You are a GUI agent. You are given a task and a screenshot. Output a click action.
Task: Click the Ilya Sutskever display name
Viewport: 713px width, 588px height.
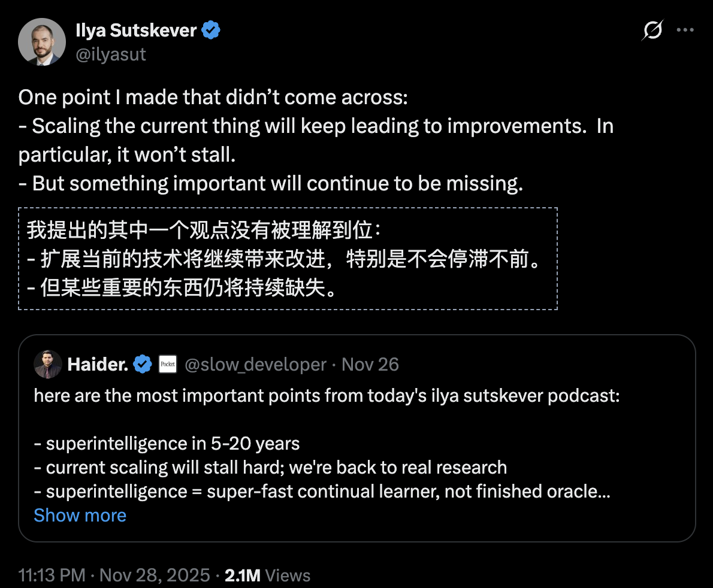pyautogui.click(x=137, y=30)
